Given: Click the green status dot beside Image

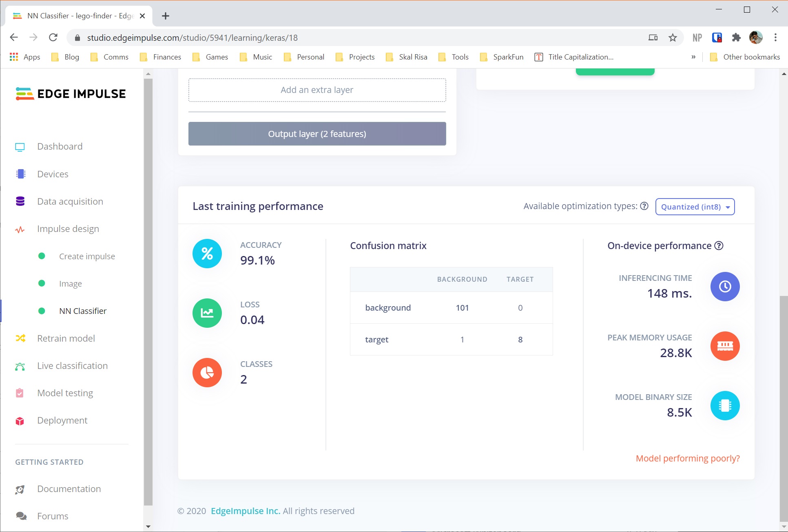Looking at the screenshot, I should point(42,283).
